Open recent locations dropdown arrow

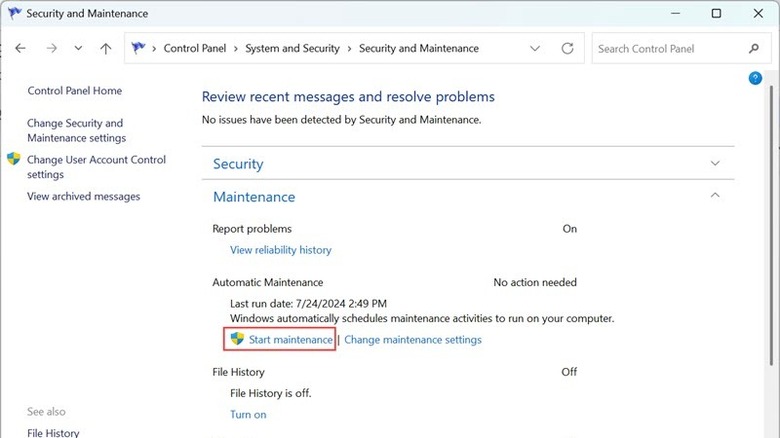coord(79,48)
